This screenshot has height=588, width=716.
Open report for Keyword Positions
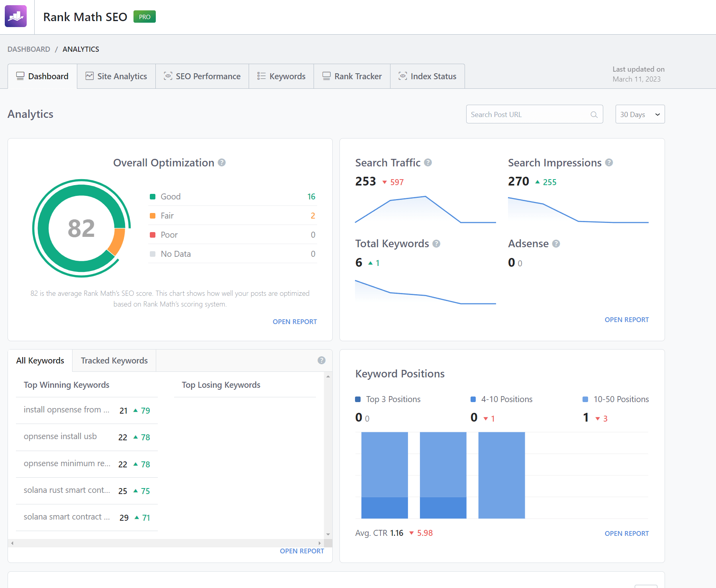(x=627, y=533)
